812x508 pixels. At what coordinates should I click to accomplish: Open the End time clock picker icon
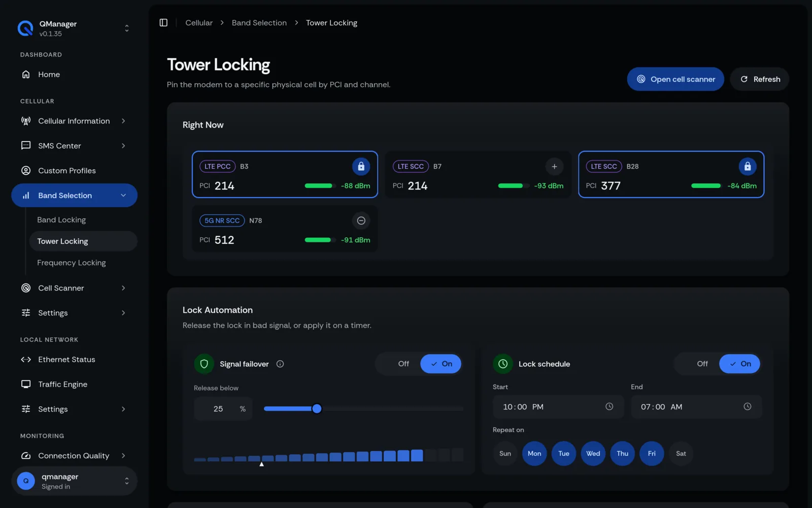pos(747,406)
